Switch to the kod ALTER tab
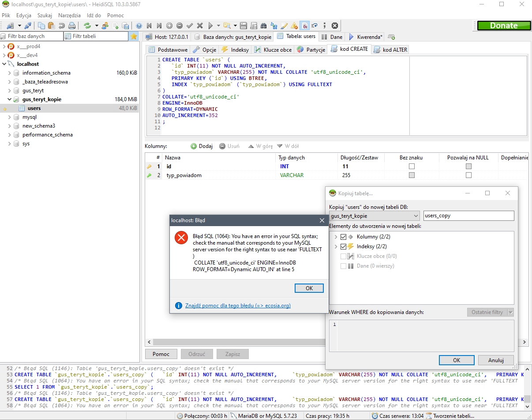 pos(390,49)
